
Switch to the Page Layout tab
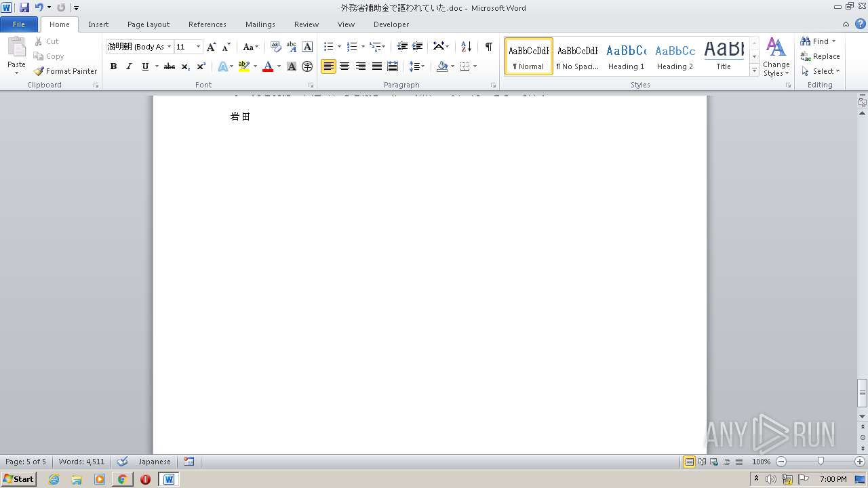(x=149, y=24)
